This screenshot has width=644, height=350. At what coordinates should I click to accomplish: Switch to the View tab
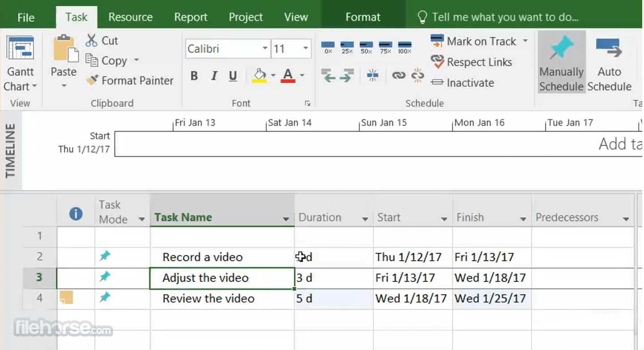pos(296,17)
